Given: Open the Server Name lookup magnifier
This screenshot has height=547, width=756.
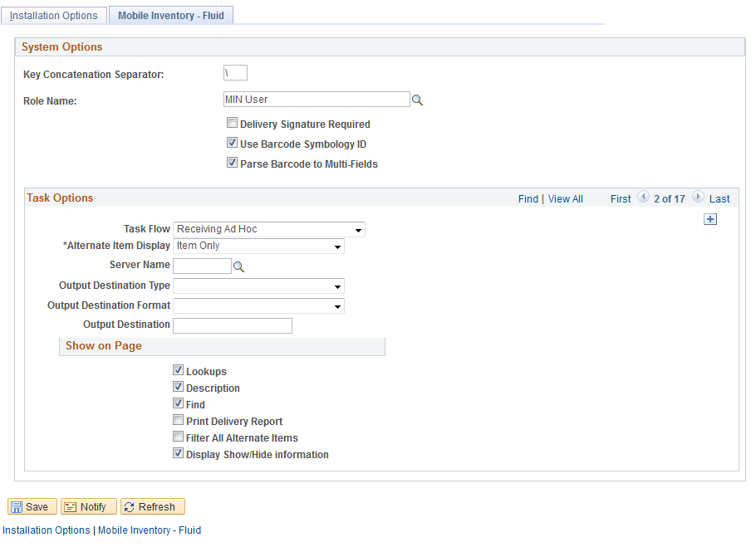Looking at the screenshot, I should [239, 266].
